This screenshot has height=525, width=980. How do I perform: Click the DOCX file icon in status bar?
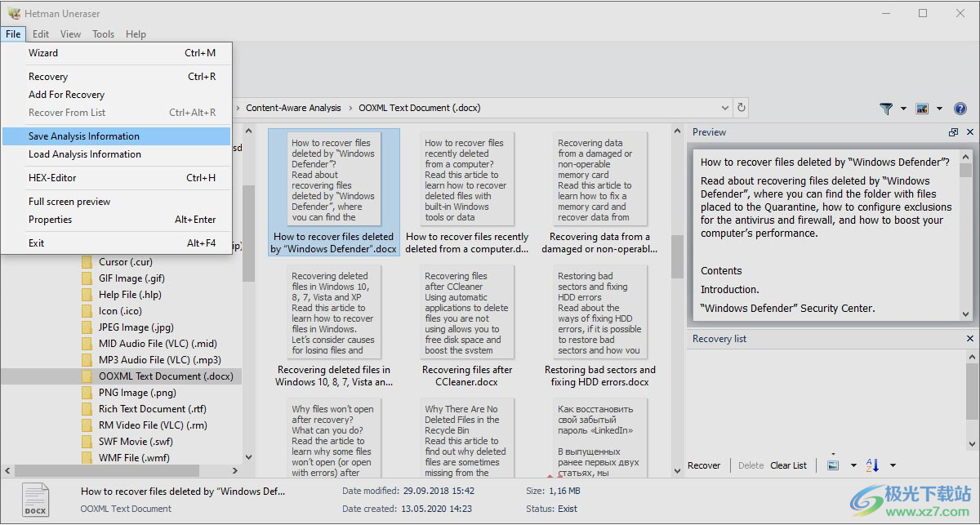[x=35, y=500]
